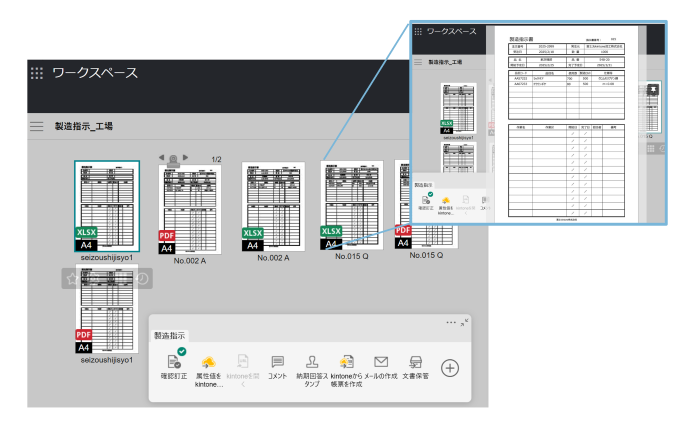Click the 確認訂正 checkmark document icon
This screenshot has height=431, width=686.
pyautogui.click(x=175, y=362)
